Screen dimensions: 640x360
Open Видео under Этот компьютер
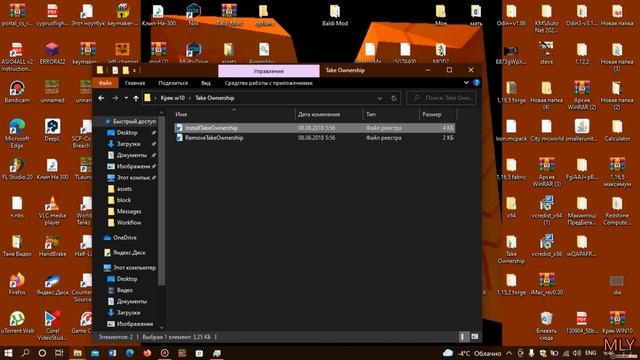pyautogui.click(x=124, y=290)
